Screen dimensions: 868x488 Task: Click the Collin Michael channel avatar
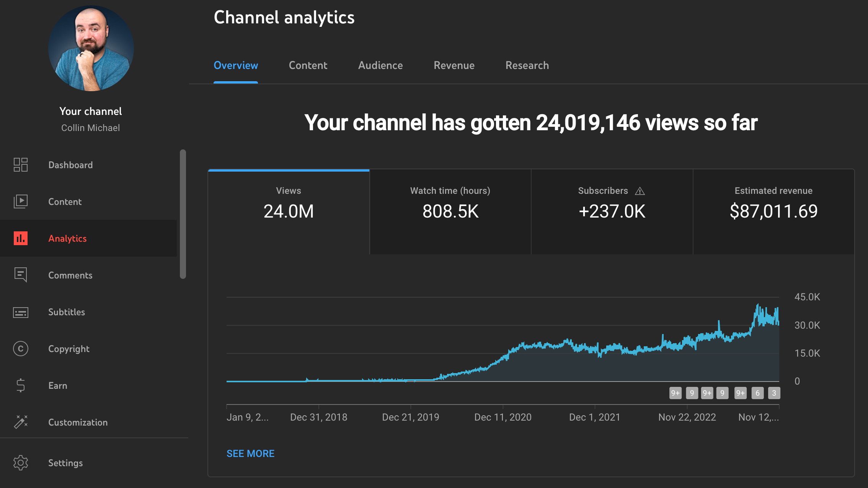point(91,49)
